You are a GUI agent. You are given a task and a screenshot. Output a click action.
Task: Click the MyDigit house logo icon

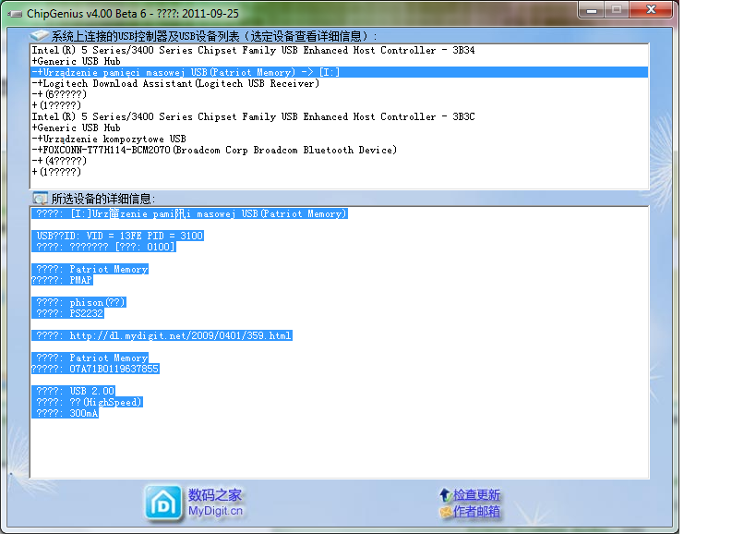(164, 504)
